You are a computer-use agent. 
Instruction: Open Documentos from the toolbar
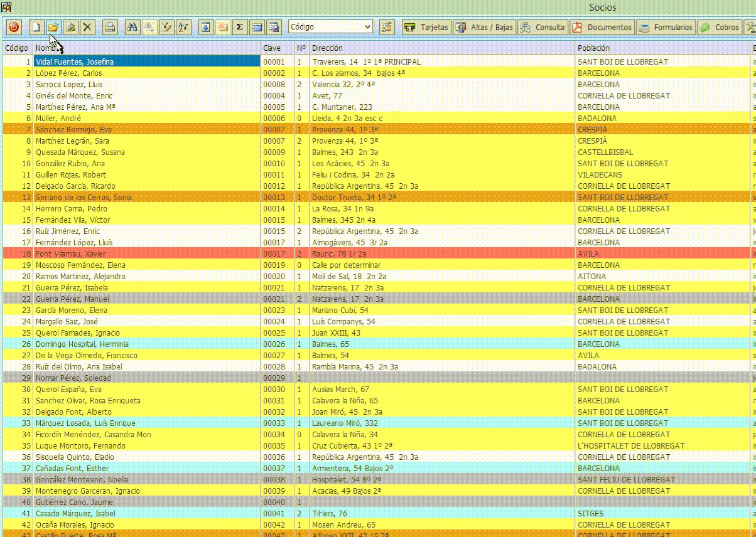pyautogui.click(x=602, y=28)
